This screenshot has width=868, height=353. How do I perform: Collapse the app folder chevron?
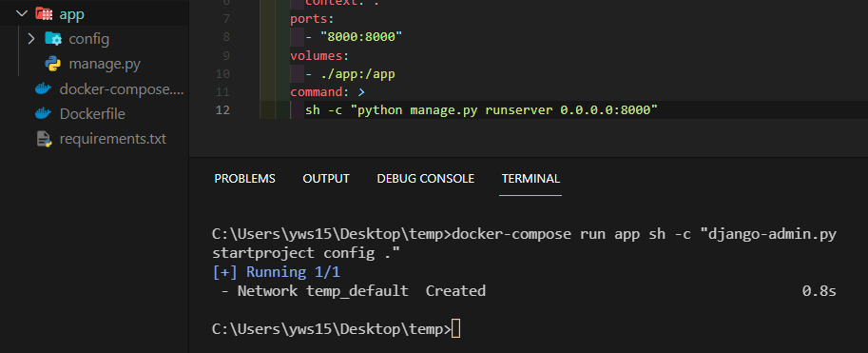(x=22, y=14)
